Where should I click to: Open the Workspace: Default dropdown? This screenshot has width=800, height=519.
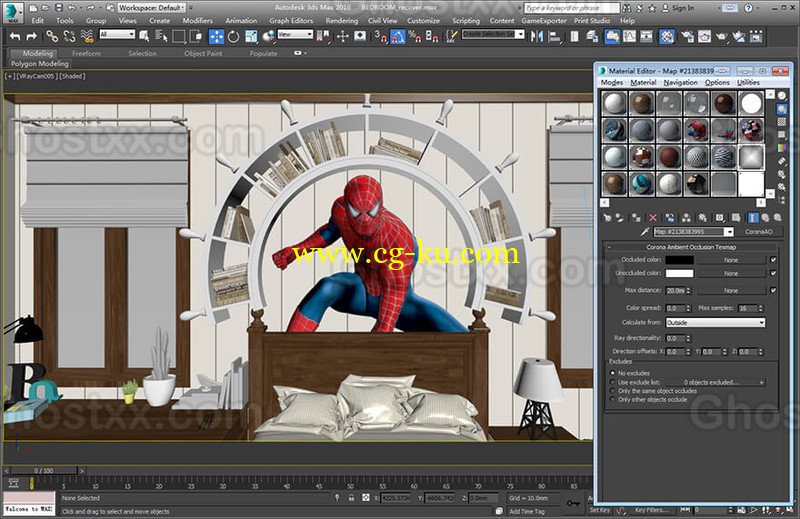pos(152,8)
